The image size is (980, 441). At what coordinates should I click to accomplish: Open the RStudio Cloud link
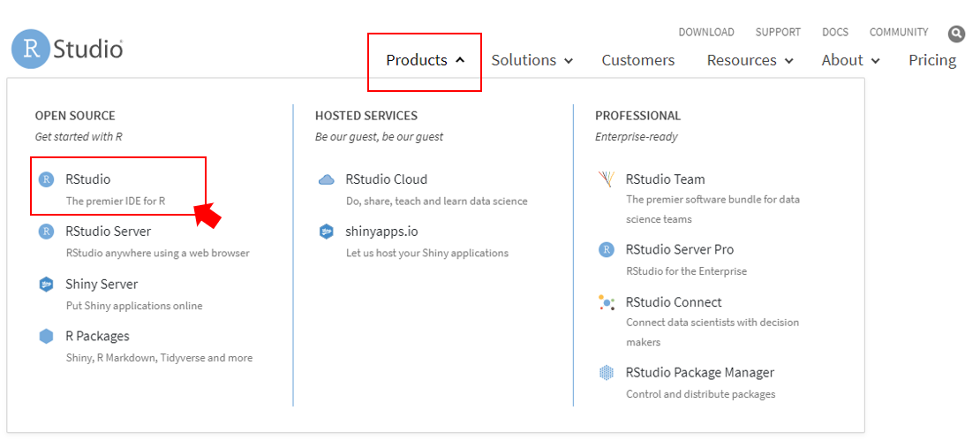point(386,179)
